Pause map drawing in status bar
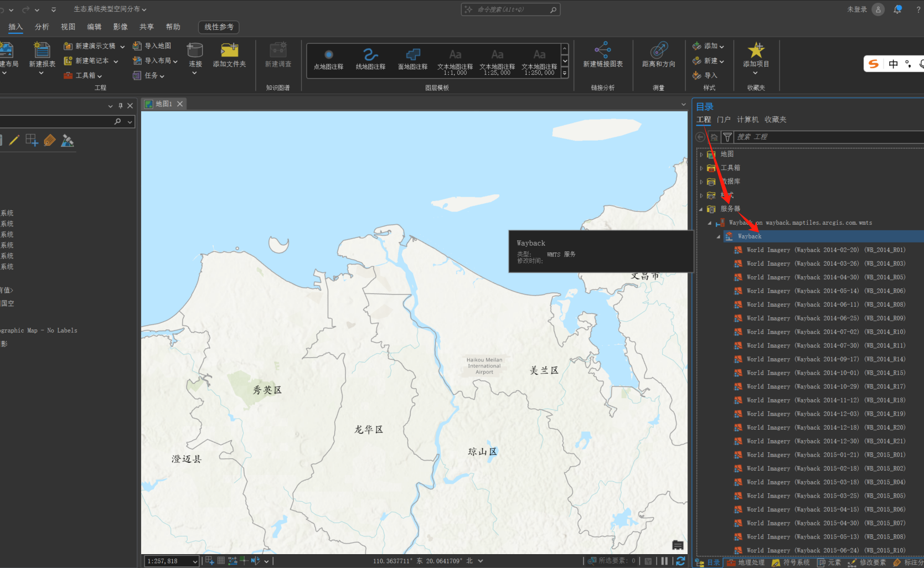Image resolution: width=924 pixels, height=568 pixels. (664, 561)
